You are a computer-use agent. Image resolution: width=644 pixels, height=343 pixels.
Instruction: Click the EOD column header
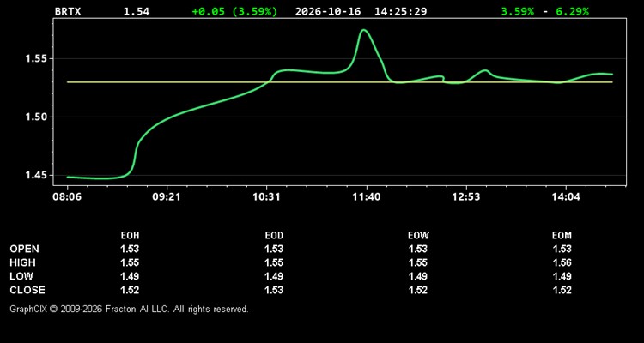coord(274,236)
